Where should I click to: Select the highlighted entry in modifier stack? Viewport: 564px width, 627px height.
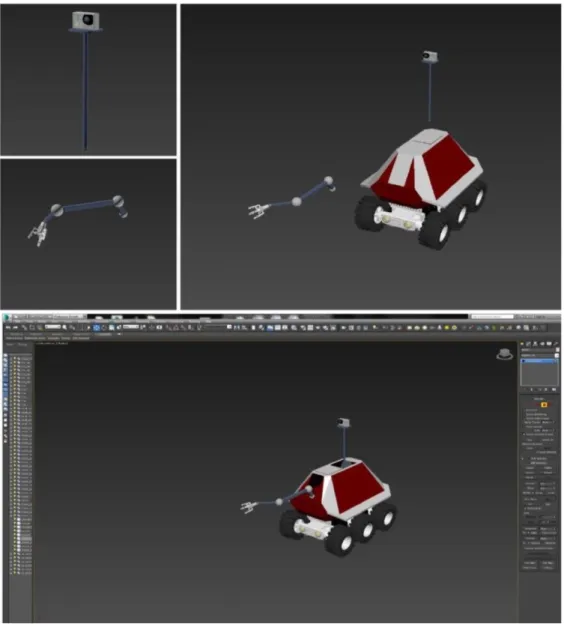pos(539,361)
